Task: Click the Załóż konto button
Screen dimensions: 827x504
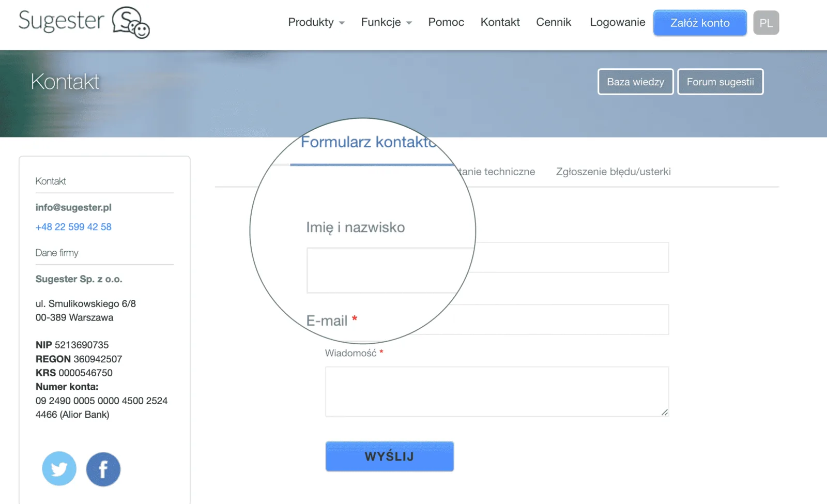Action: tap(700, 23)
